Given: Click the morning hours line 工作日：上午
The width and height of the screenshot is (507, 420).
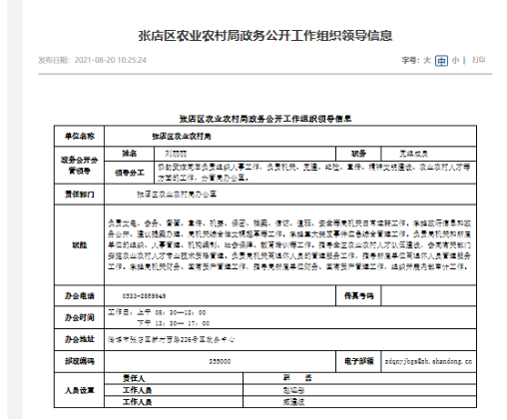Looking at the screenshot, I should tap(157, 312).
